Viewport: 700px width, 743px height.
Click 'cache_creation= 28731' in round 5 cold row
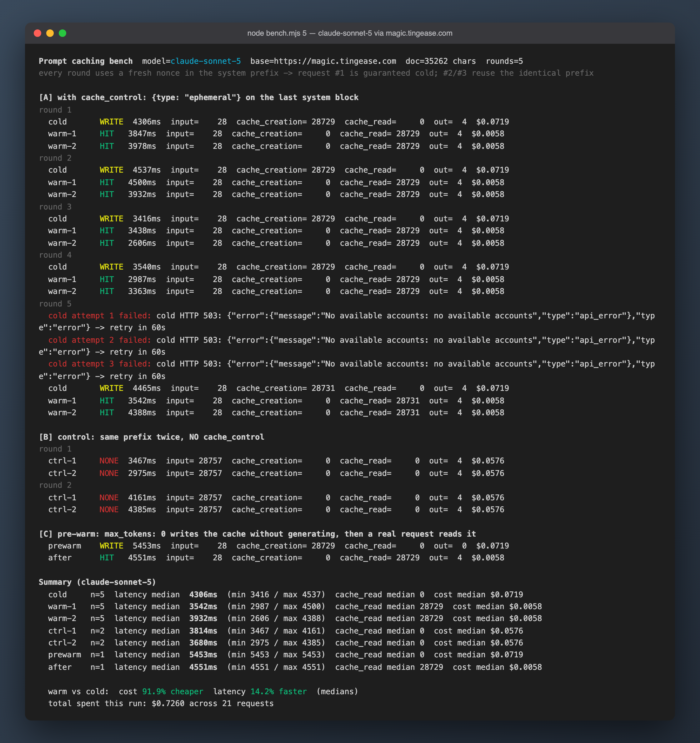point(286,388)
